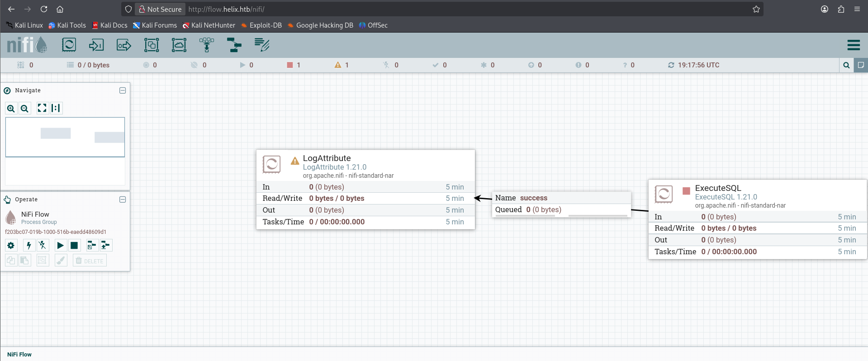Click the stopped components count in status bar
The height and width of the screenshot is (361, 868).
294,65
